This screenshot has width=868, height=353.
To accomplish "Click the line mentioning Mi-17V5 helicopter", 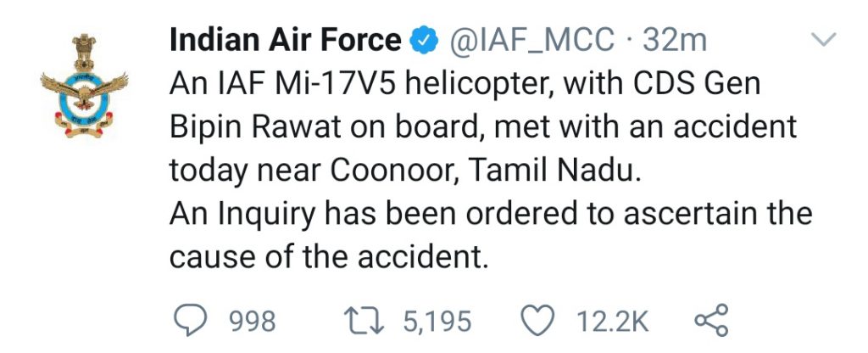I will click(465, 84).
